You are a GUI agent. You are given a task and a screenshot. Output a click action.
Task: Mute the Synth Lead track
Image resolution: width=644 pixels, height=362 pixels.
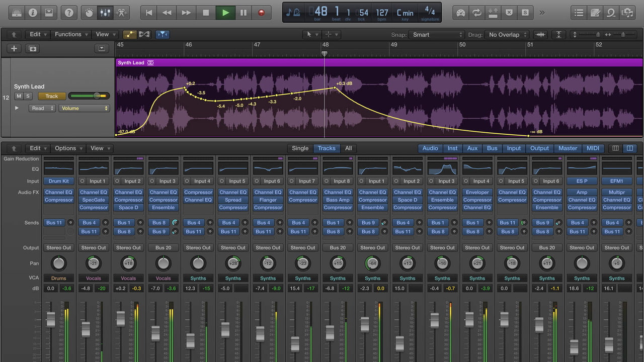point(18,96)
